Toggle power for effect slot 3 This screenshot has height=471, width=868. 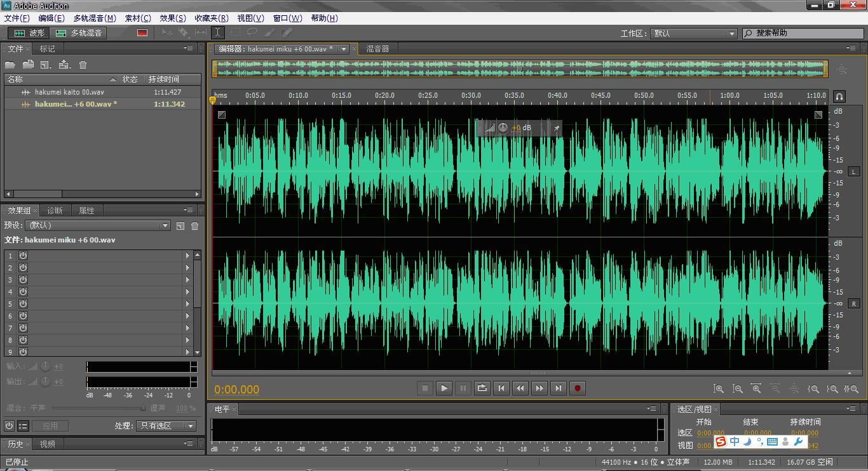click(23, 279)
